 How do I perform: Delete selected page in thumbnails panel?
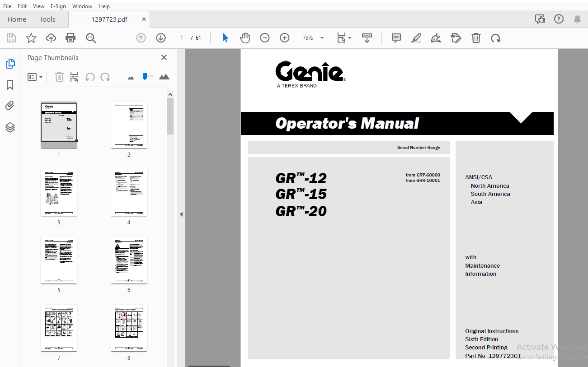tap(59, 77)
